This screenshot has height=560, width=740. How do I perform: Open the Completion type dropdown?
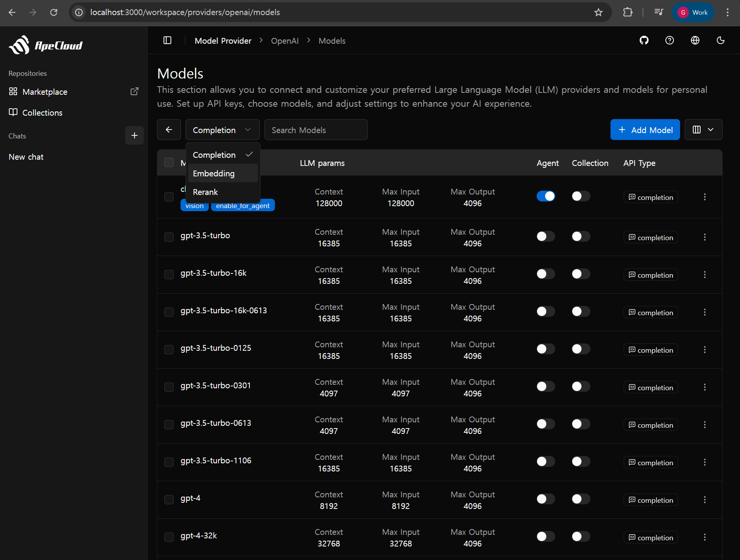(222, 130)
